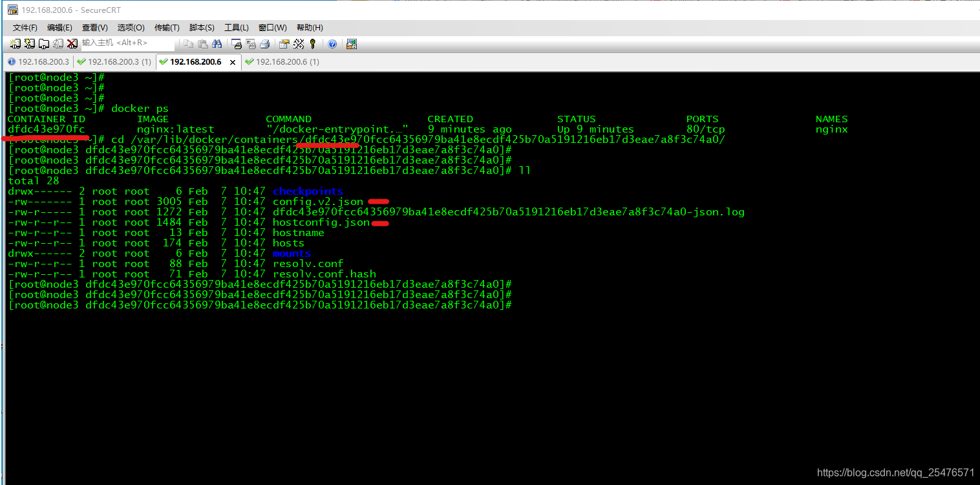Click the 'docker ps' command text
The image size is (980, 485).
[x=140, y=109]
